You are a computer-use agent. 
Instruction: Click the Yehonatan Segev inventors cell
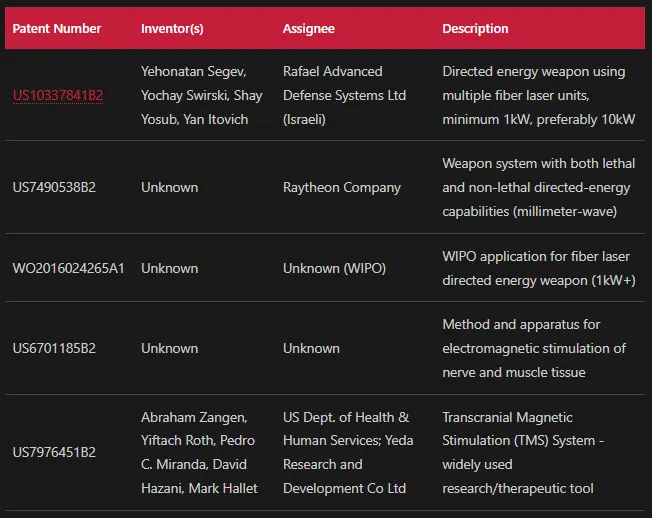tap(202, 95)
